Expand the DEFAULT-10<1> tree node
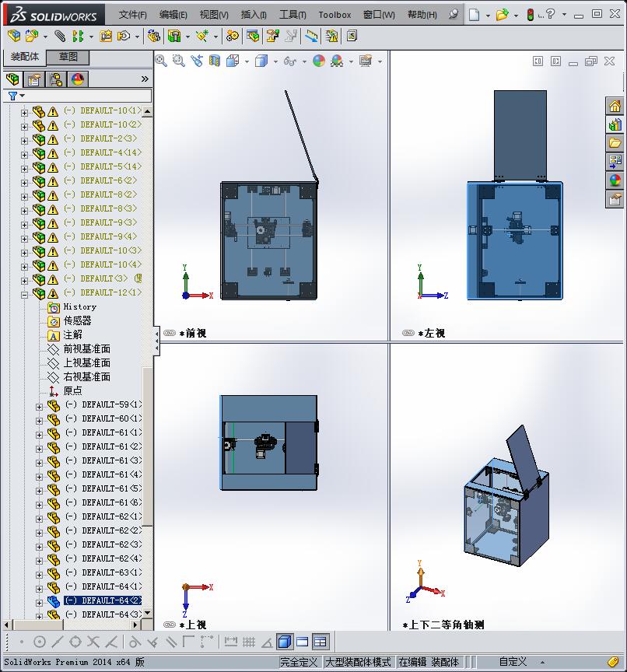Viewport: 627px width, 672px height. point(24,113)
